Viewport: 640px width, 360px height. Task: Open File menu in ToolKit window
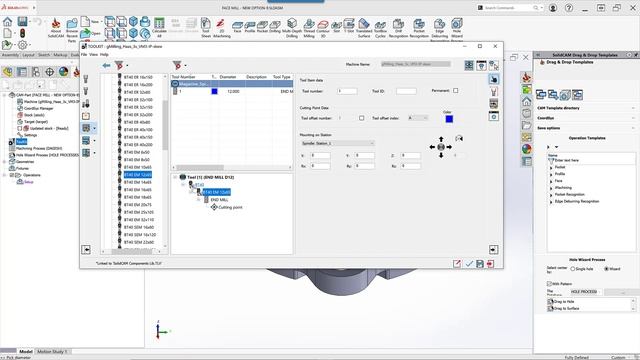tap(84, 54)
